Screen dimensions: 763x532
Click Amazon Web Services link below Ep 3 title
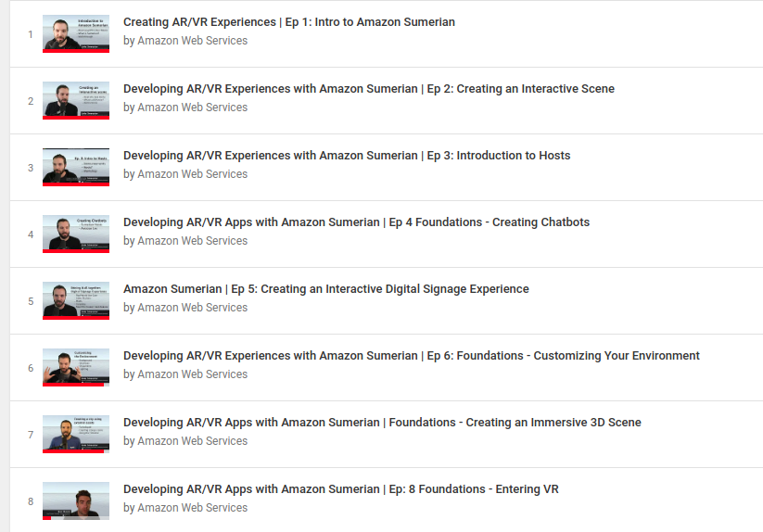click(x=192, y=174)
